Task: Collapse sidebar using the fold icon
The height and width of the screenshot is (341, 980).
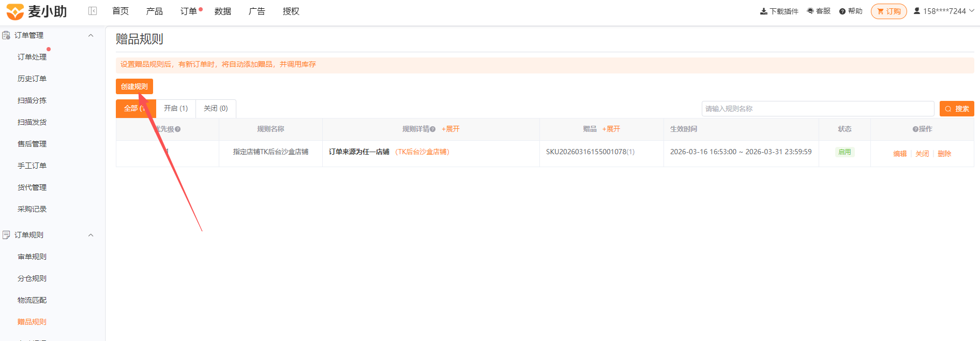Action: click(93, 11)
